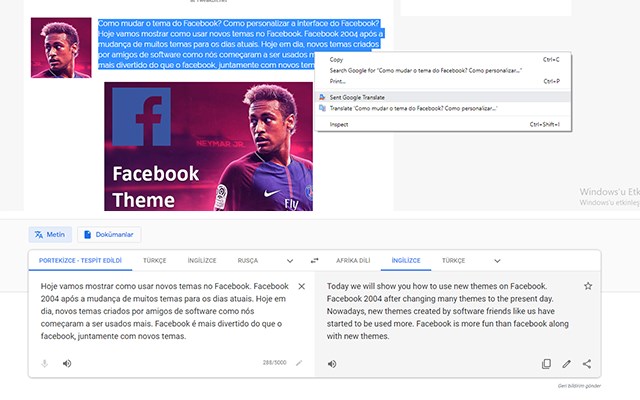
Task: Click the Sent Google Translate icon
Action: (322, 97)
